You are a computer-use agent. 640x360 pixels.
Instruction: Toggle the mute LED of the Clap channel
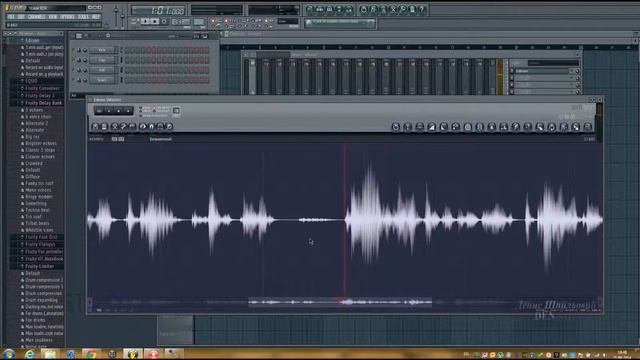73,60
